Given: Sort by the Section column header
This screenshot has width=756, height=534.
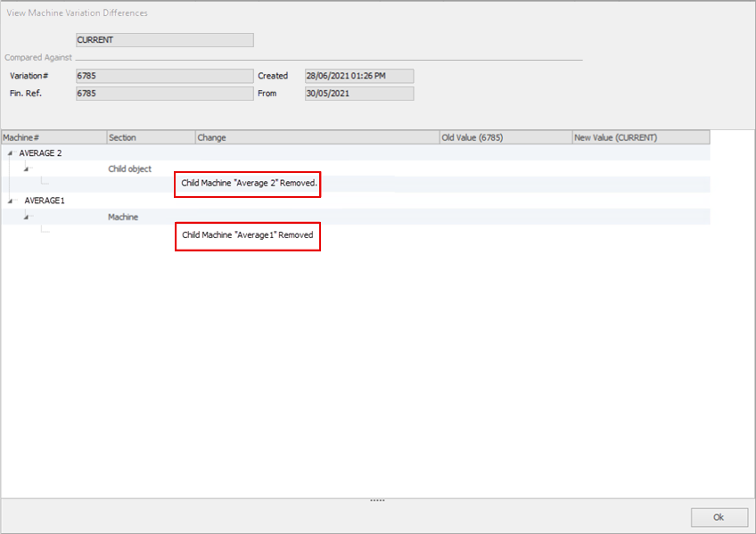Looking at the screenshot, I should tap(151, 138).
